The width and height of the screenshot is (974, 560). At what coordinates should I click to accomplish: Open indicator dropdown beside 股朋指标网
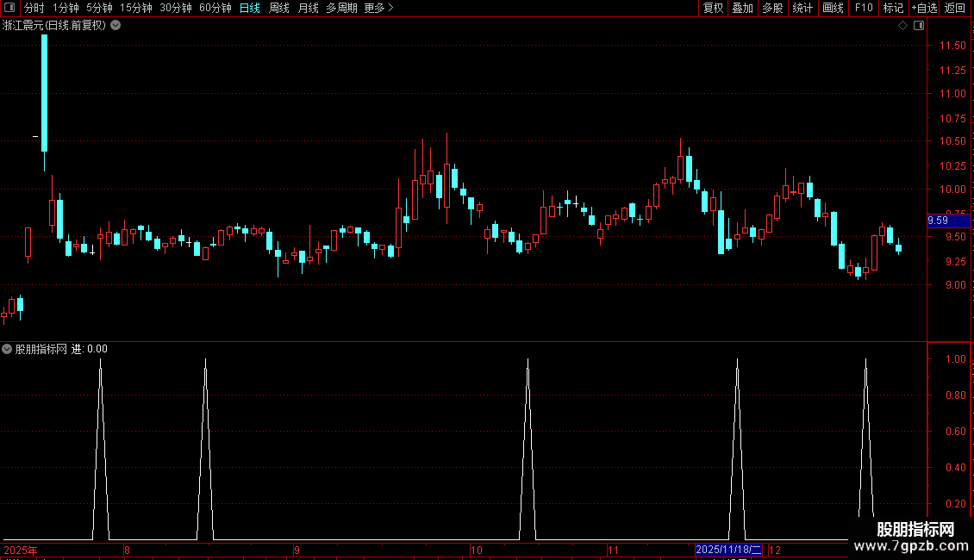[x=7, y=349]
